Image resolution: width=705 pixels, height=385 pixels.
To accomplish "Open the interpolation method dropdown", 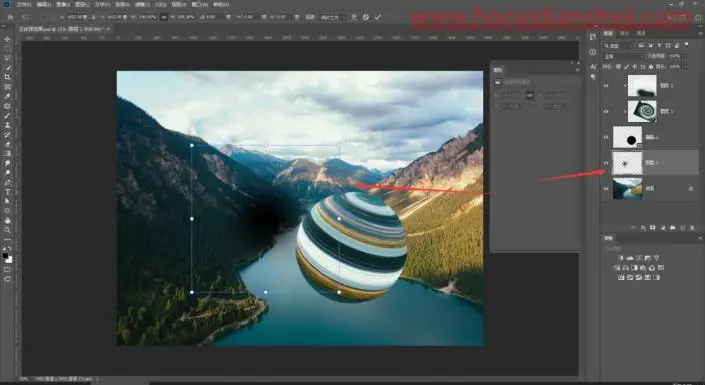I will 333,17.
